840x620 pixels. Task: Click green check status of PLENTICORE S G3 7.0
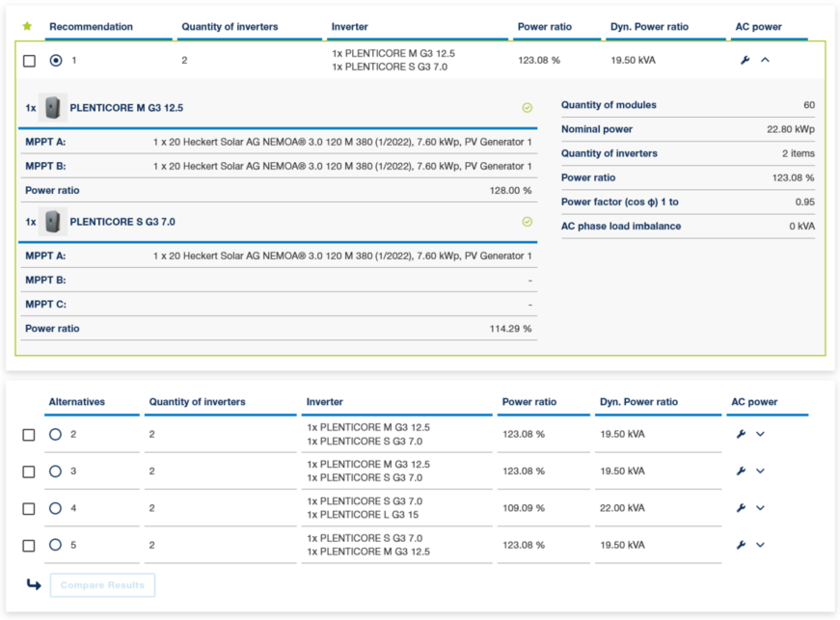pos(528,222)
